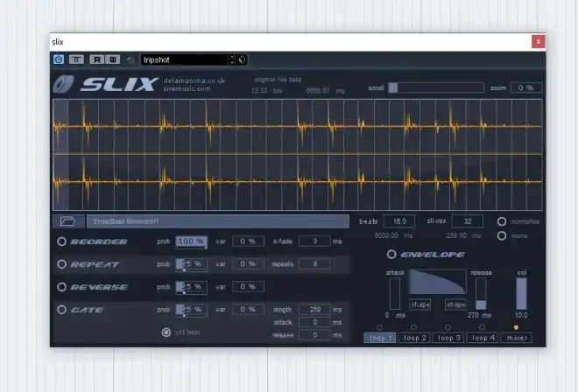Click the vol level slider

tap(521, 294)
